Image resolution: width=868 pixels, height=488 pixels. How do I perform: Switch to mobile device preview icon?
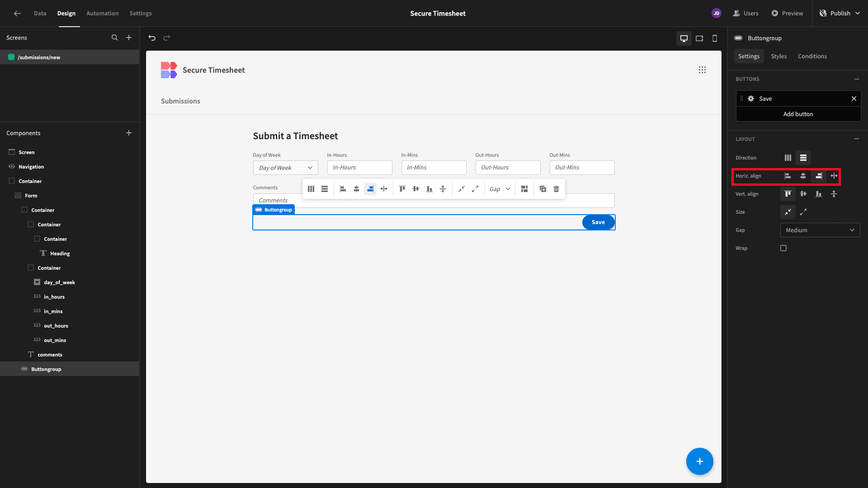[x=715, y=38]
